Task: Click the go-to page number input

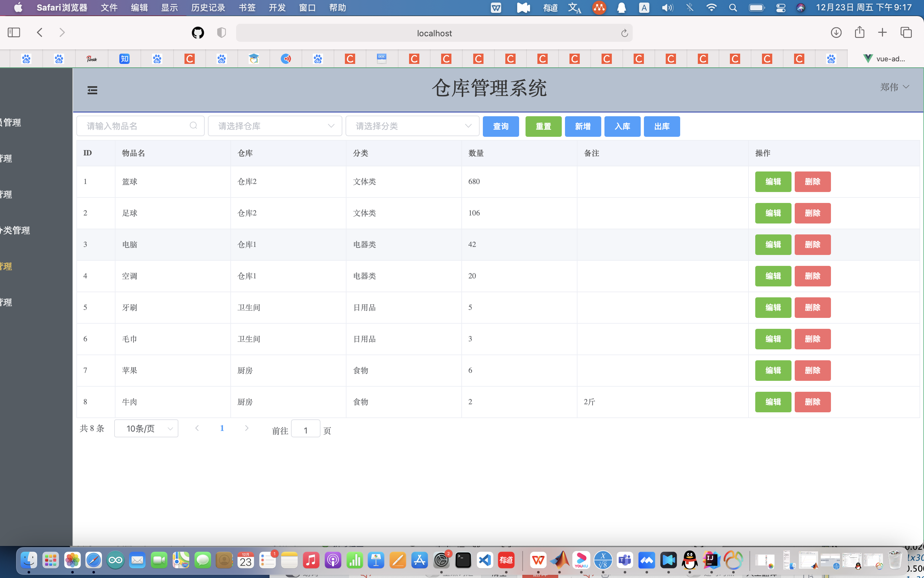Action: point(306,429)
